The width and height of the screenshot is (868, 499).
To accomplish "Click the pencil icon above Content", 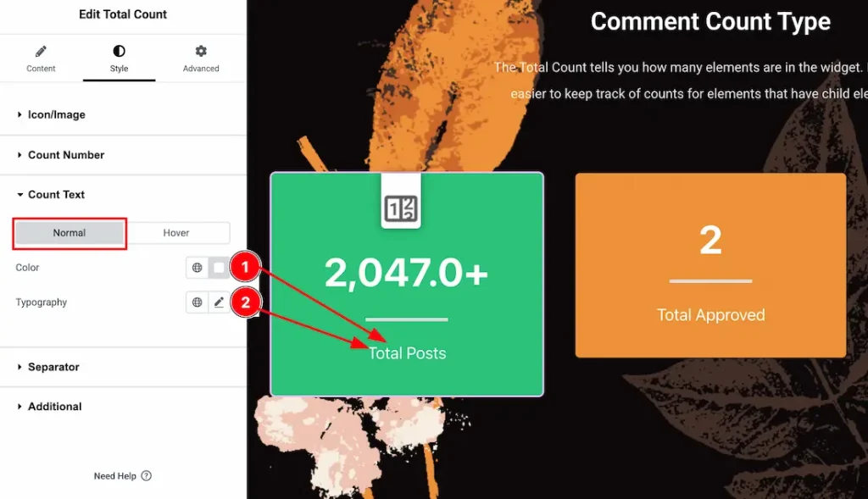I will [41, 52].
